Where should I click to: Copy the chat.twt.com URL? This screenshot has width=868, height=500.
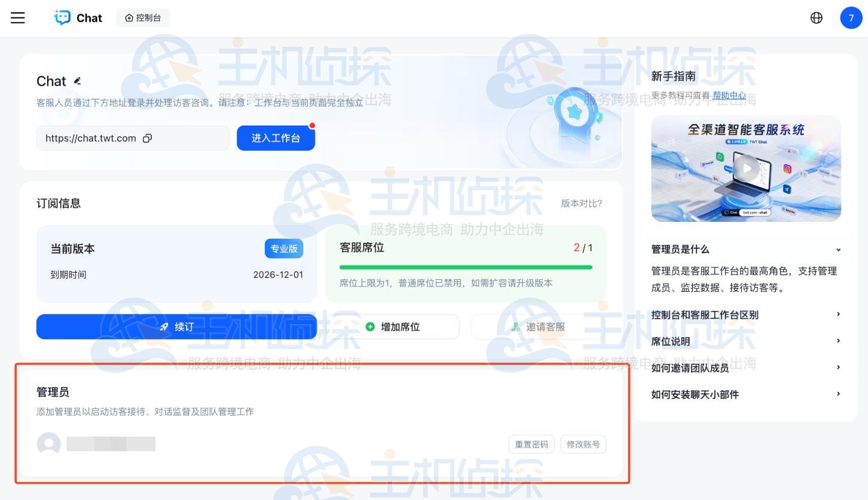[x=147, y=138]
